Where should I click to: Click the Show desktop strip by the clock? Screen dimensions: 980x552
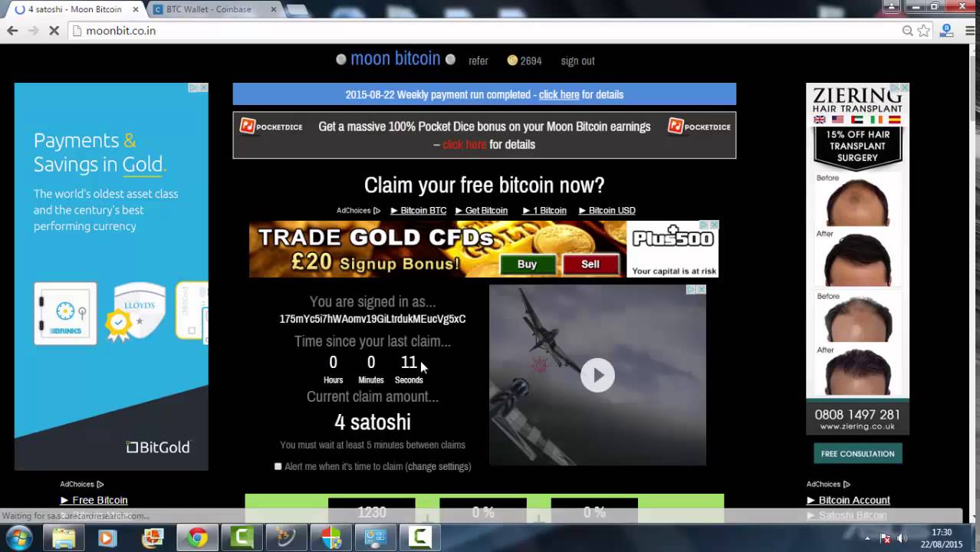click(975, 538)
